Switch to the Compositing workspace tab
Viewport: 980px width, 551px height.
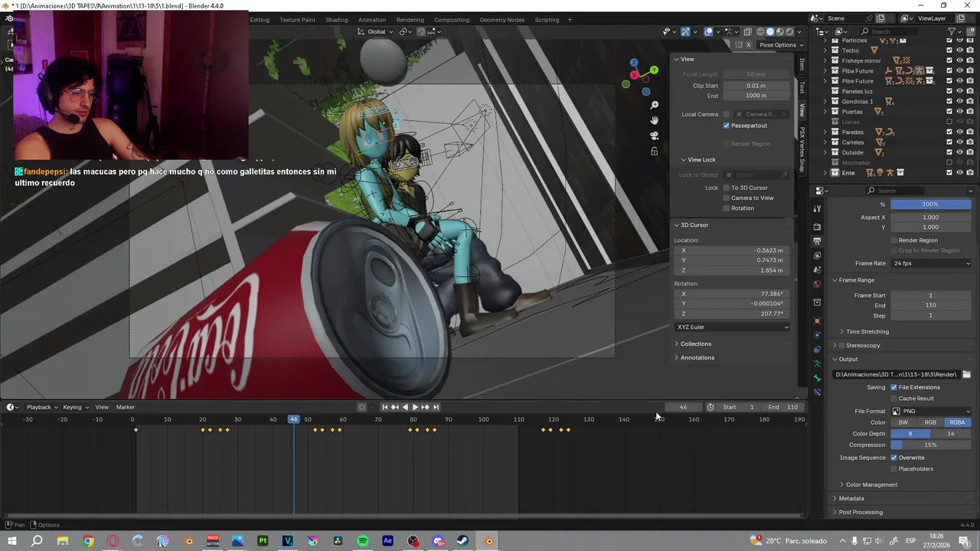(451, 19)
